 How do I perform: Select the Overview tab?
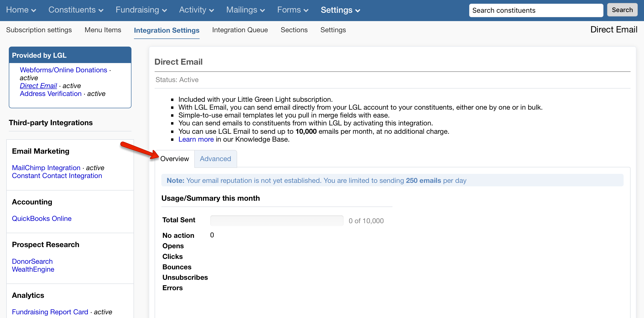175,159
